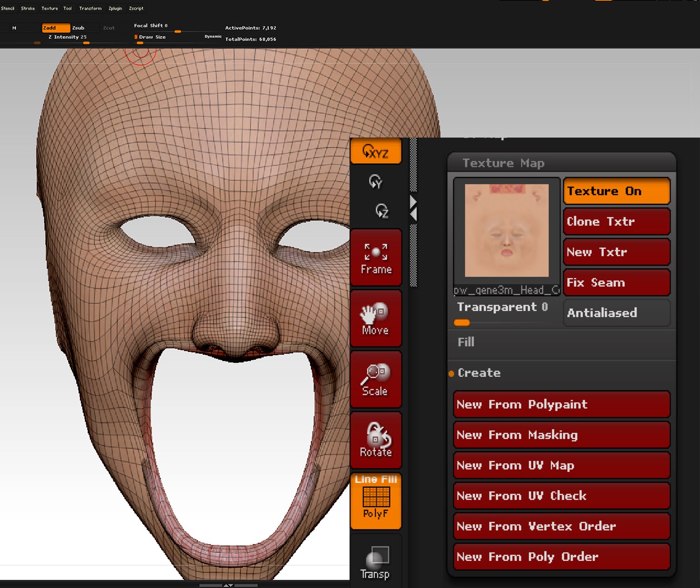The height and width of the screenshot is (588, 700).
Task: Click the Transp transparency icon
Action: (x=376, y=562)
